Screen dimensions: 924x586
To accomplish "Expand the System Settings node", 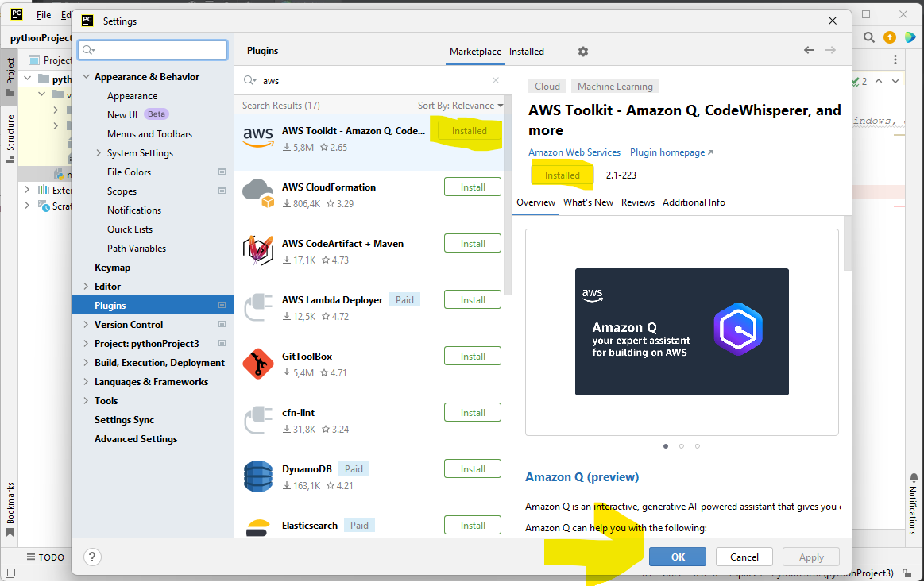I will point(99,153).
